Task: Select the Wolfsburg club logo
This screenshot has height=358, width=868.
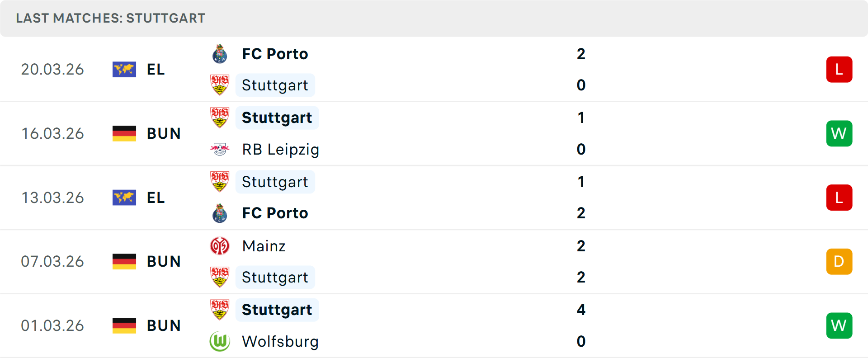Action: (220, 342)
